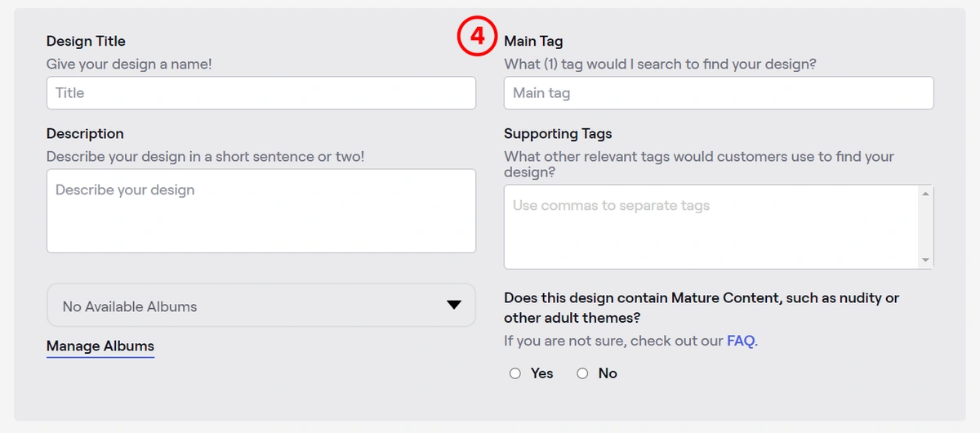Screen dimensions: 980x433
Task: Click the Design Title label
Action: coord(86,41)
